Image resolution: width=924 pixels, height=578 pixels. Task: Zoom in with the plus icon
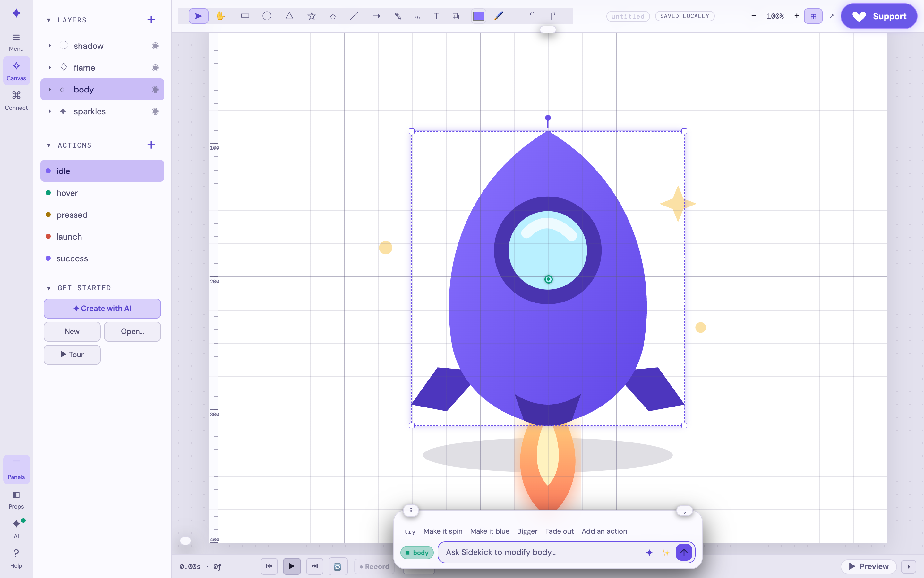click(797, 16)
